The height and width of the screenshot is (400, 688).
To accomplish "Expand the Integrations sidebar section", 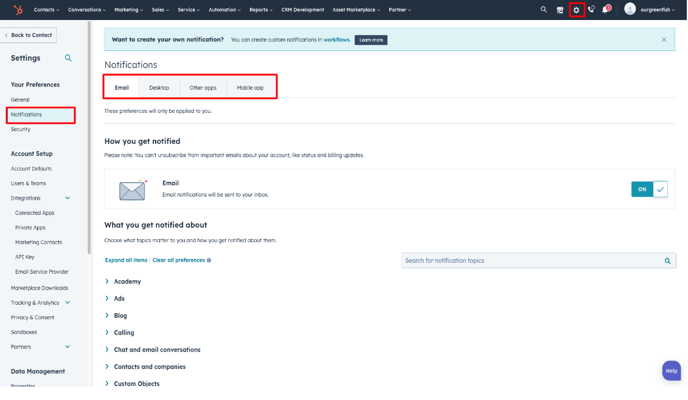I will pyautogui.click(x=68, y=198).
